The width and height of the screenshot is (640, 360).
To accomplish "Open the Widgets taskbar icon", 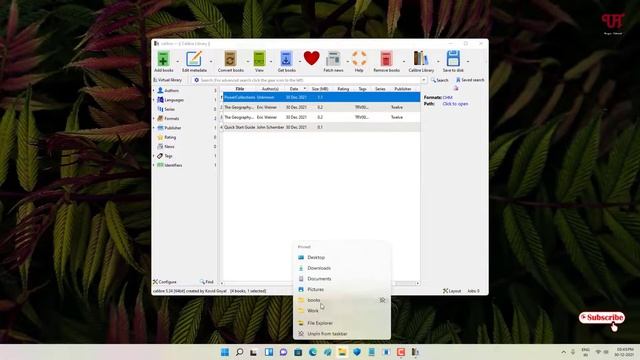I will pyautogui.click(x=269, y=352).
